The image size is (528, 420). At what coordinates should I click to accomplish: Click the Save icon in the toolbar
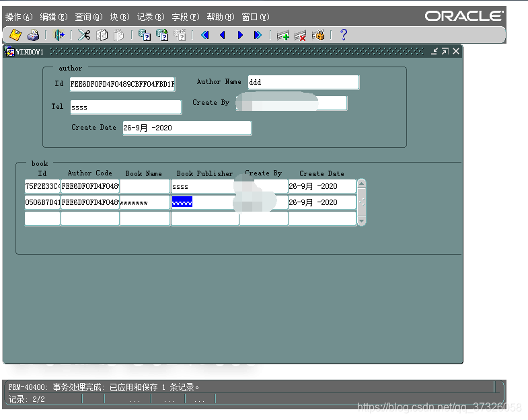click(x=15, y=35)
